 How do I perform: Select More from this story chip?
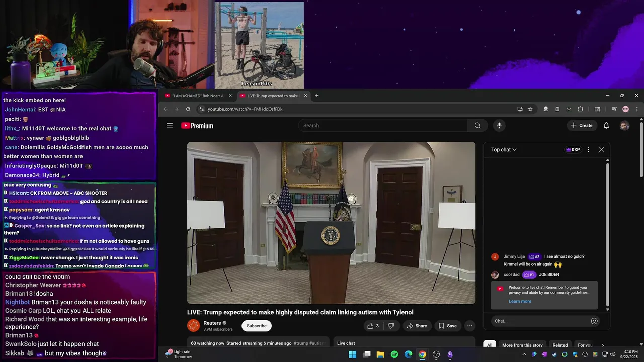tap(522, 345)
